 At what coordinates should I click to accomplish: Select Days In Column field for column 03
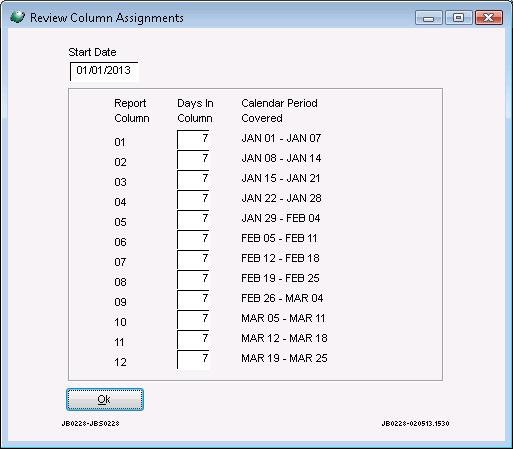[193, 179]
